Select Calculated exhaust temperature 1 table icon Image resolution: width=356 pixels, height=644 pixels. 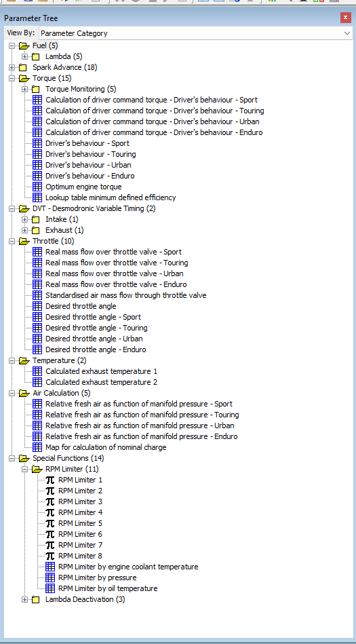[37, 371]
